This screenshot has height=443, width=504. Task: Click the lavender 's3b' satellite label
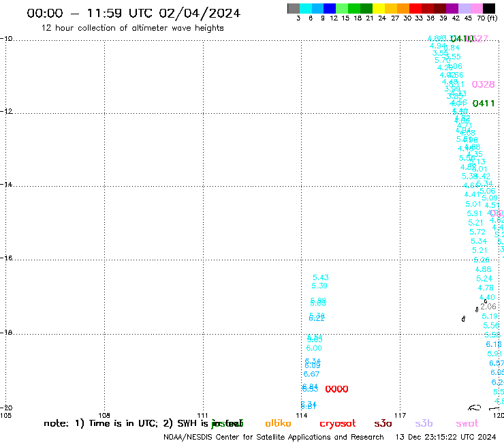[x=424, y=423]
